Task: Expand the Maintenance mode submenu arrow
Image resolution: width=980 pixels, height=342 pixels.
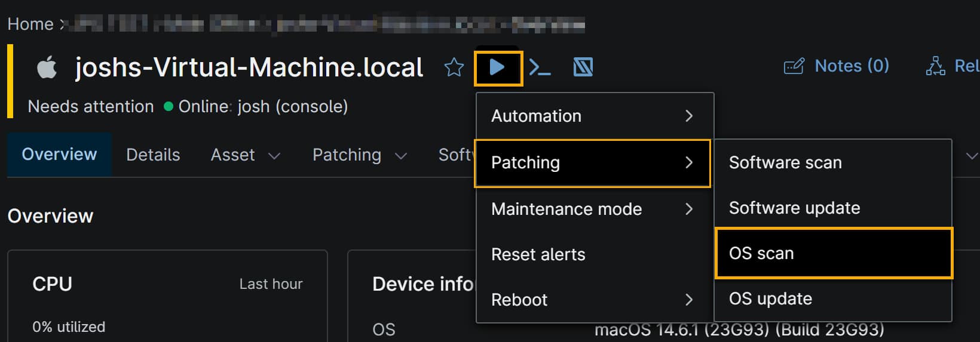Action: pyautogui.click(x=688, y=209)
